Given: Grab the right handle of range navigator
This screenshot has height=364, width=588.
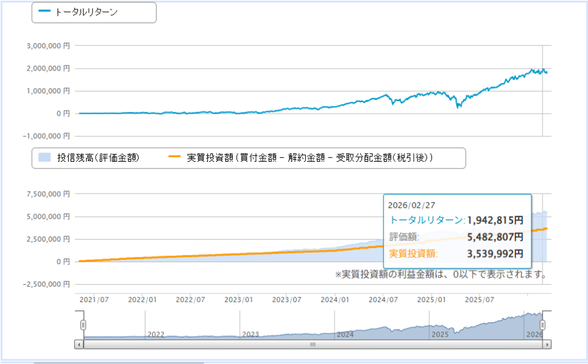Looking at the screenshot, I should [542, 325].
